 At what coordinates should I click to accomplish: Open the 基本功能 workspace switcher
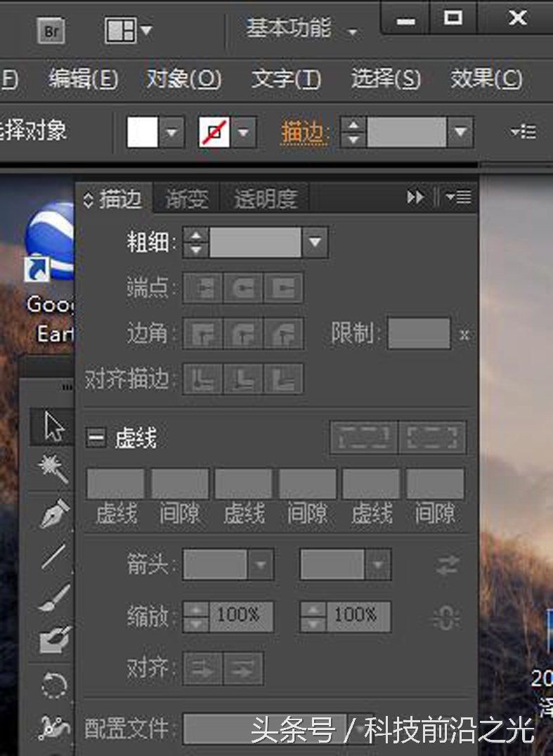point(302,29)
